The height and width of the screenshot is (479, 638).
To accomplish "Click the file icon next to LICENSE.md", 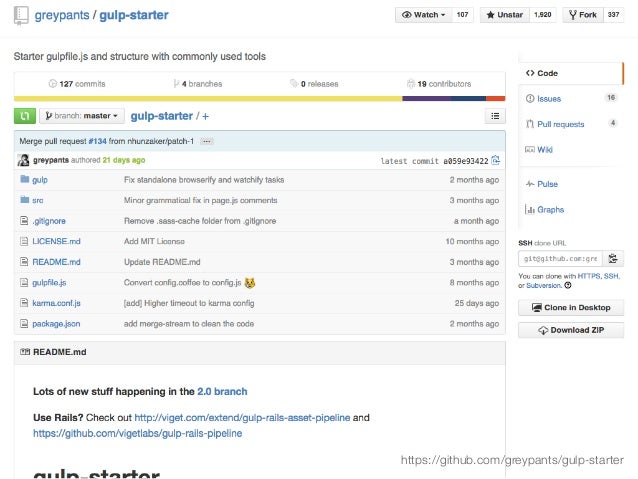I will 24,241.
